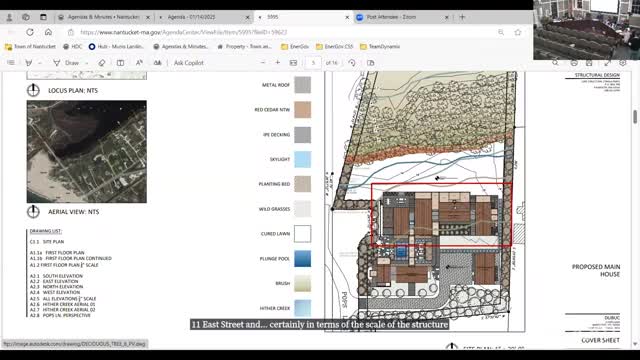Click the Skylight light blue swatch
This screenshot has height=360, width=640.
(x=302, y=160)
